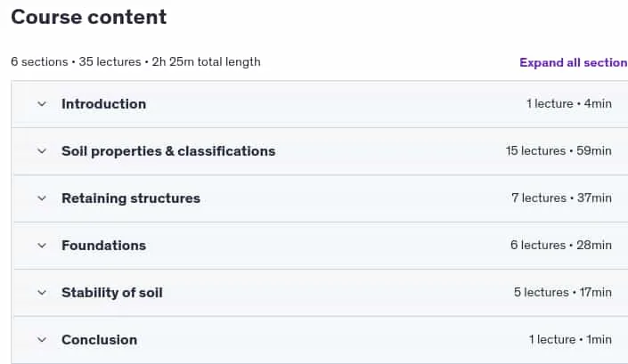Screen dimensions: 628x364
Task: Click Expand all sections link
Action: [574, 62]
